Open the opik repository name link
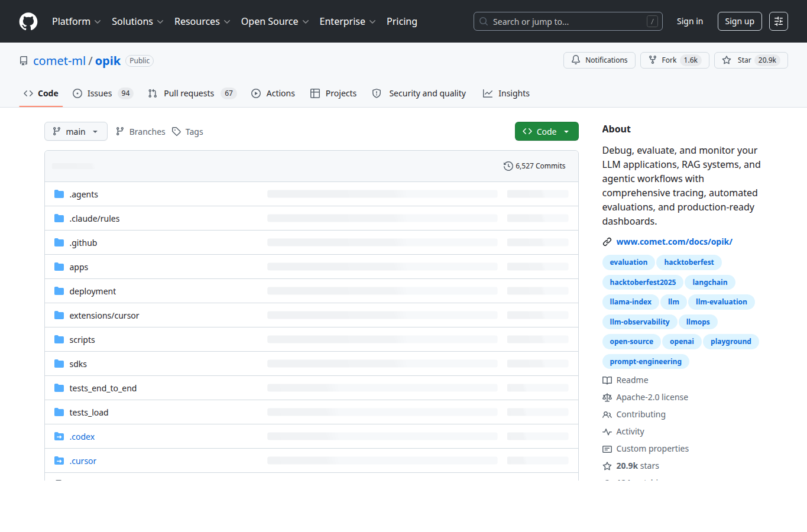Image resolution: width=807 pixels, height=532 pixels. 108,61
